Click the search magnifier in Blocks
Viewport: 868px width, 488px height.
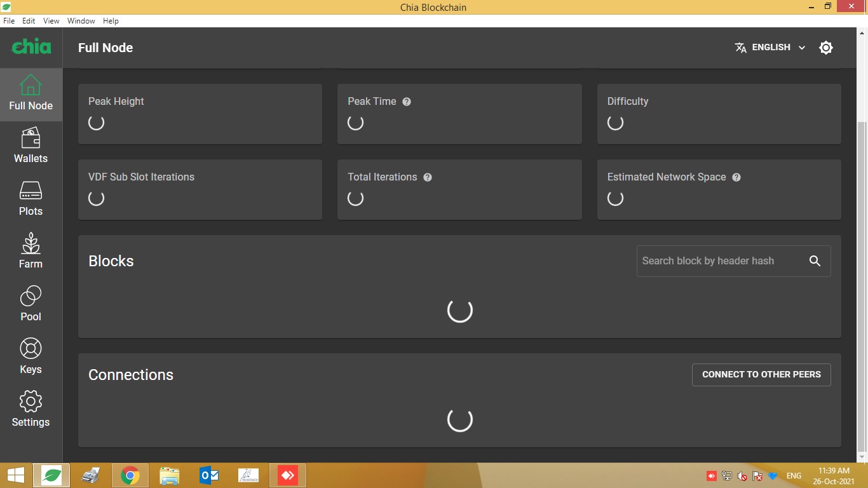coord(815,261)
